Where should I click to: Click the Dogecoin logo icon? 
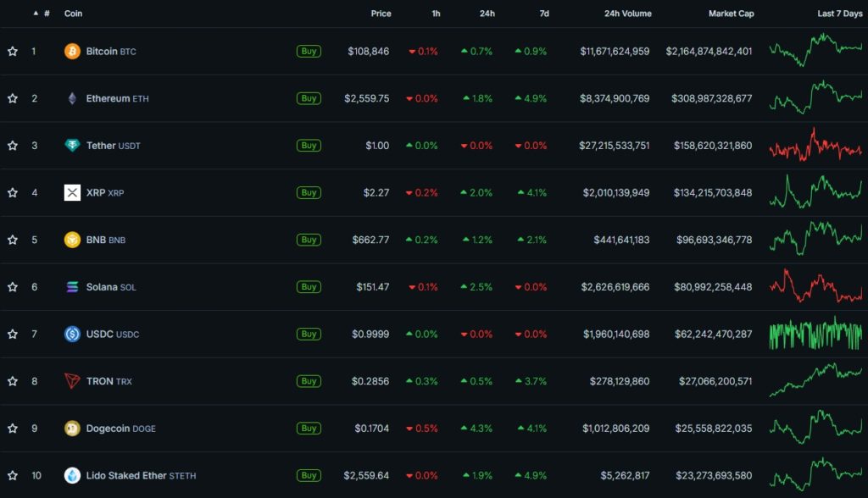(74, 428)
